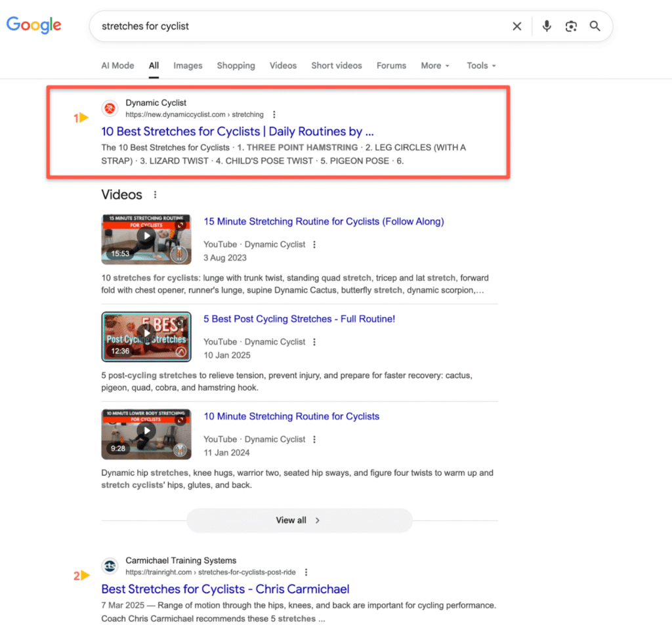
Task: Expand the More tab dropdown
Action: click(434, 66)
